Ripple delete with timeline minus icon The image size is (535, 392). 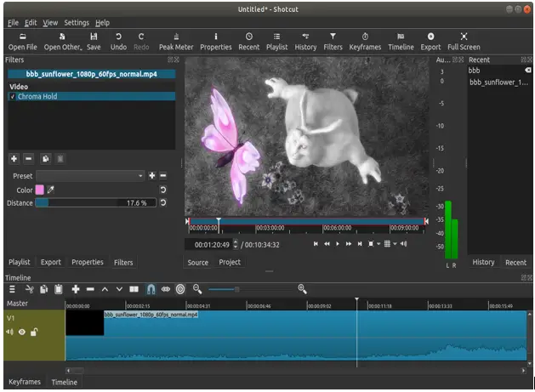tap(90, 289)
